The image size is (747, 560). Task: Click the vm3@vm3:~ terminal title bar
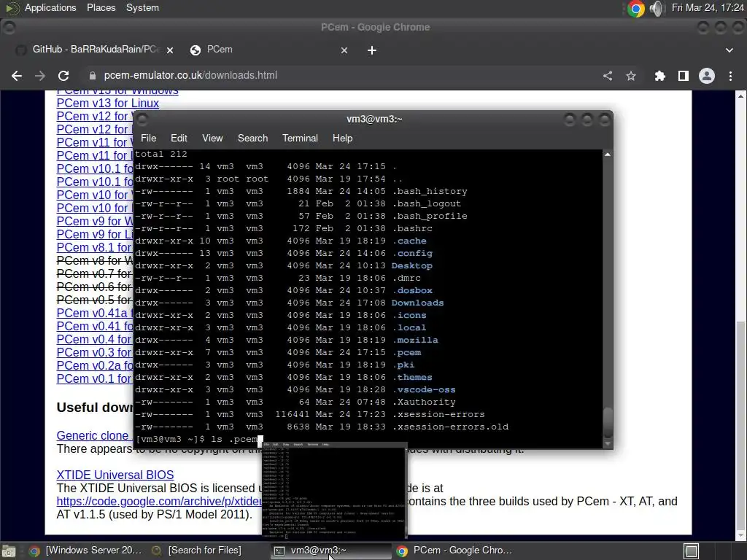[373, 119]
